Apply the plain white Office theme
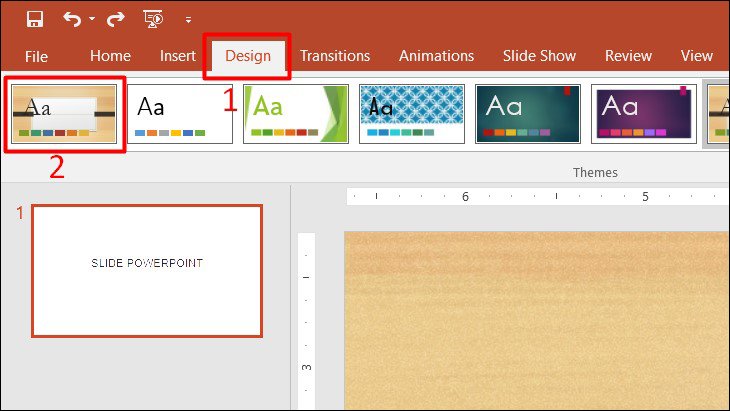 click(x=180, y=114)
